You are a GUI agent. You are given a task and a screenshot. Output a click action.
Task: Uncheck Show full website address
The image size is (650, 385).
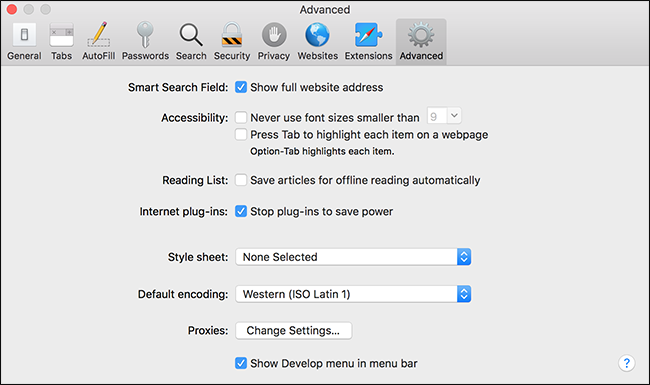241,87
